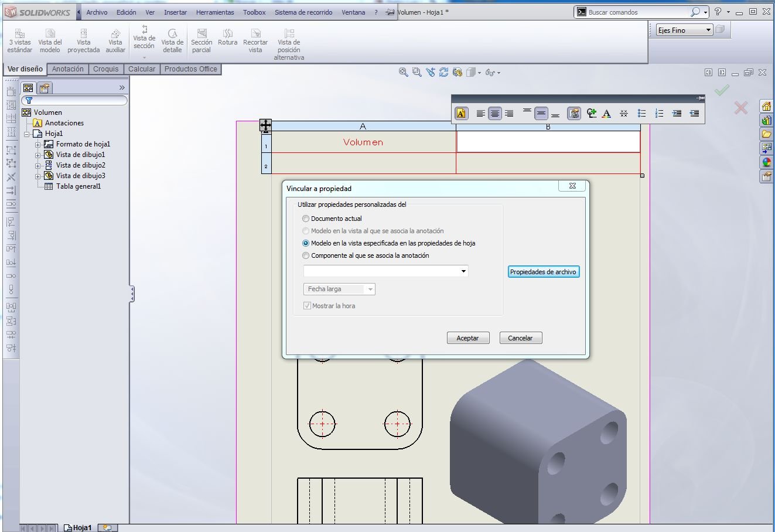Image resolution: width=775 pixels, height=532 pixels.
Task: Confirm with the green checkmark corner
Action: tap(722, 90)
